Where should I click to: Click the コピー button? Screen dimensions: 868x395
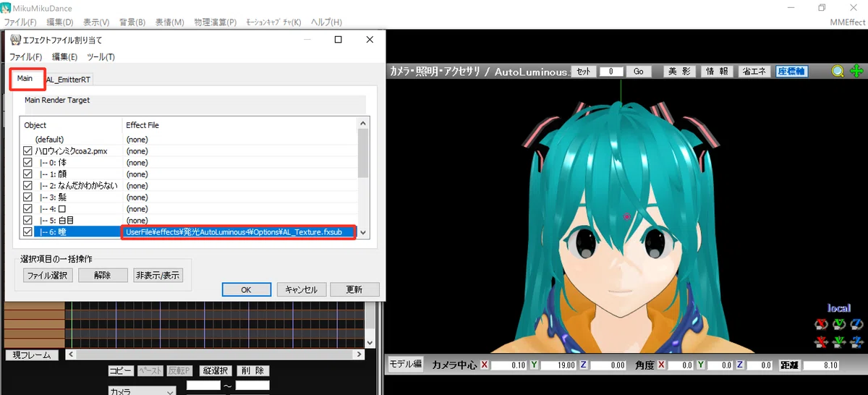(x=121, y=370)
